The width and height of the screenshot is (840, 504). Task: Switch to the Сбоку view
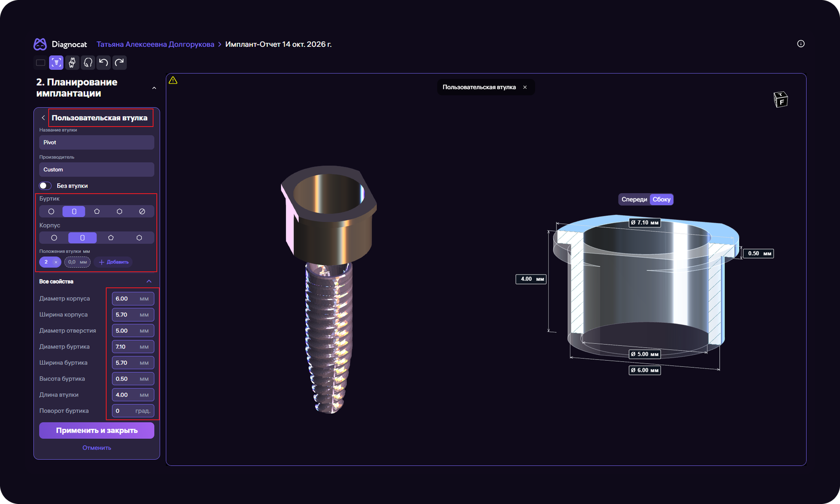click(661, 199)
